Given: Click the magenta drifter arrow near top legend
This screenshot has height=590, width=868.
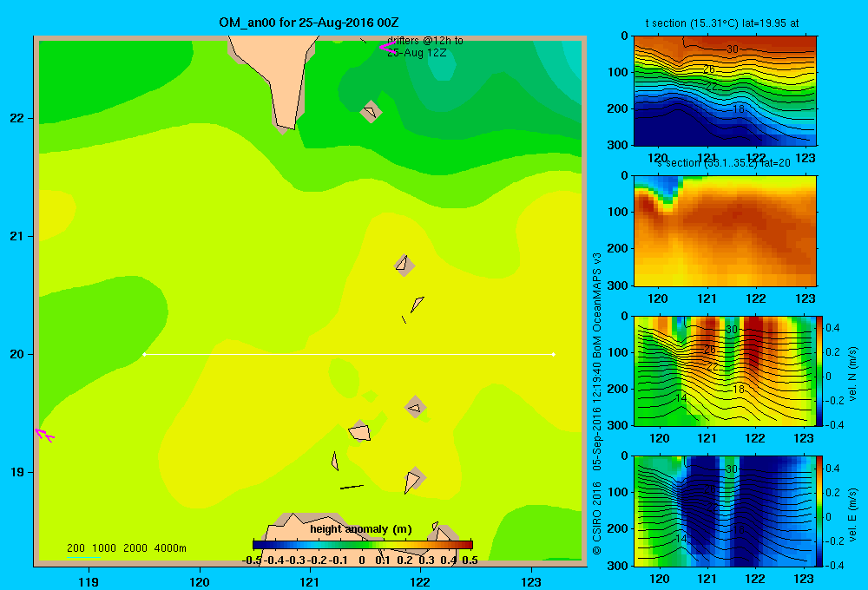Looking at the screenshot, I should 387,48.
